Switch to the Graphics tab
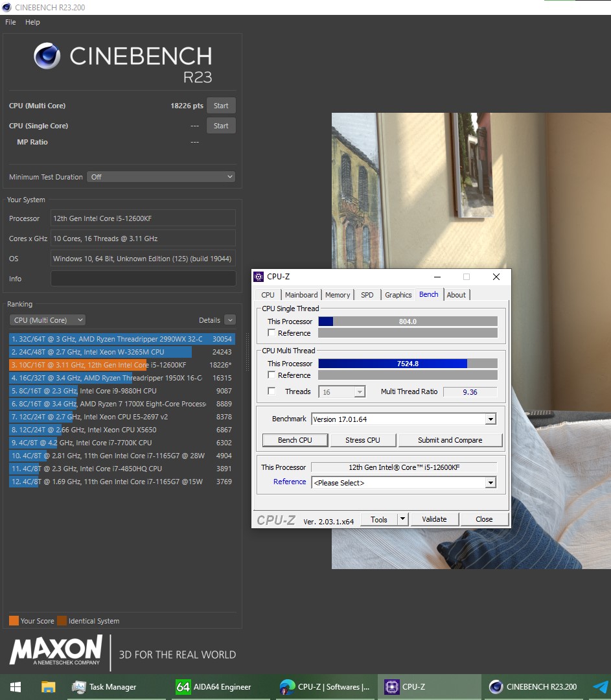 coord(398,295)
